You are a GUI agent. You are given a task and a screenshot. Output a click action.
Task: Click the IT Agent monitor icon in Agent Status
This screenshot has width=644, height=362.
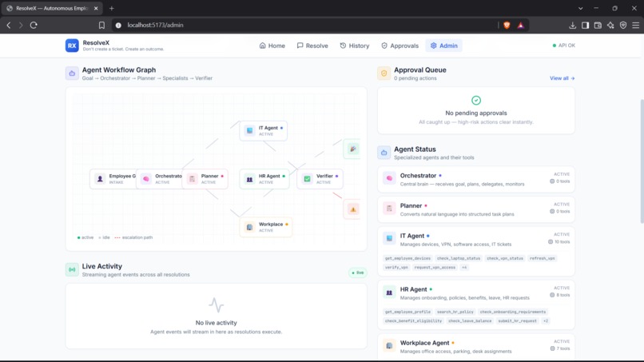coord(389,238)
